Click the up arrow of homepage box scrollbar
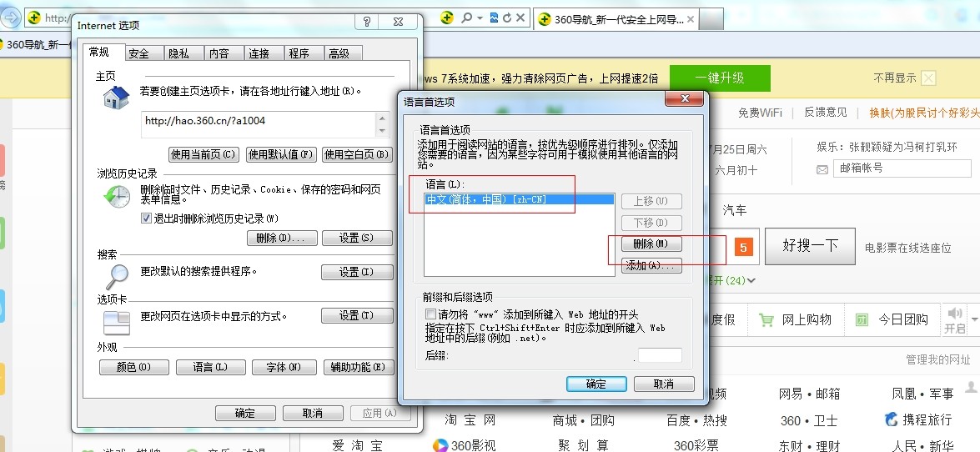 pyautogui.click(x=383, y=118)
